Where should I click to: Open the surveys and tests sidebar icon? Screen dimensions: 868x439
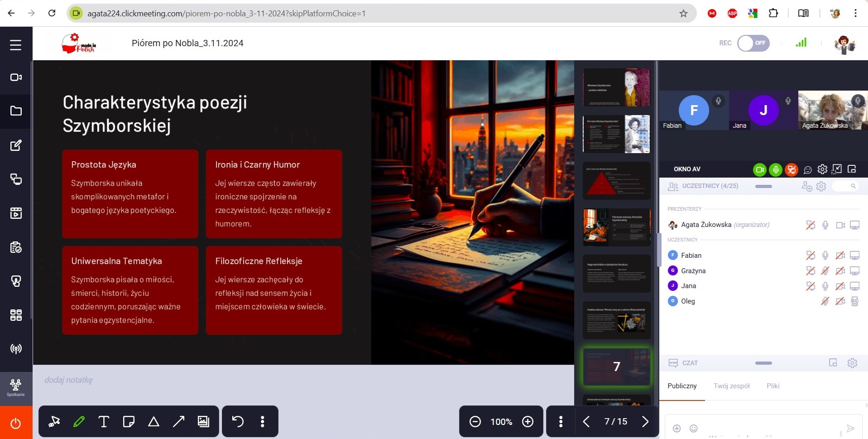click(16, 247)
